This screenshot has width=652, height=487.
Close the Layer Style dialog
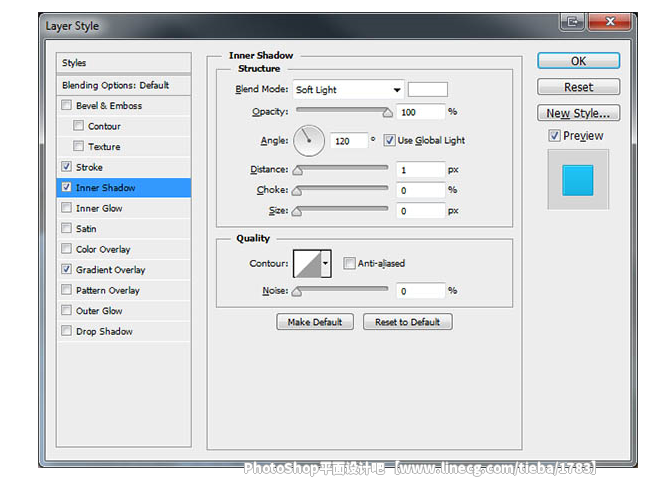coord(610,22)
